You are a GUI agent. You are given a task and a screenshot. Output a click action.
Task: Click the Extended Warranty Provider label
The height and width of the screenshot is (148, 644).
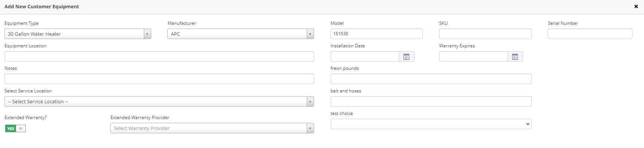click(x=140, y=118)
